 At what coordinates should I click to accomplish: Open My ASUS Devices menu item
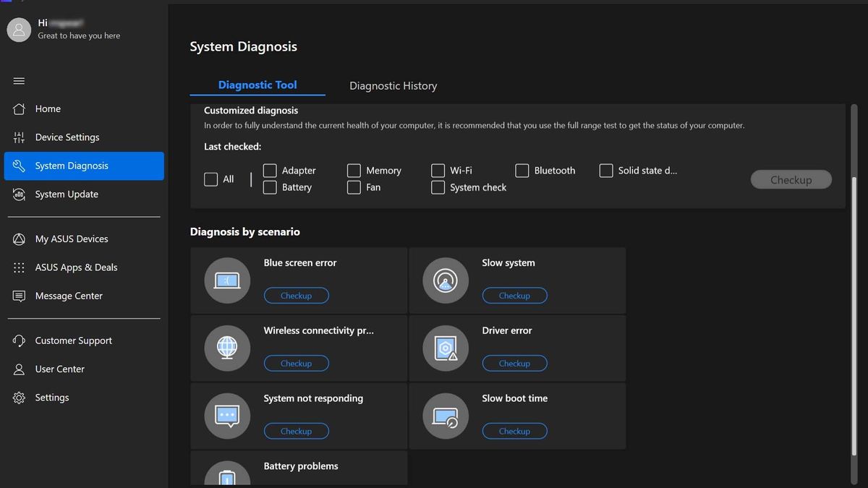[x=84, y=239]
